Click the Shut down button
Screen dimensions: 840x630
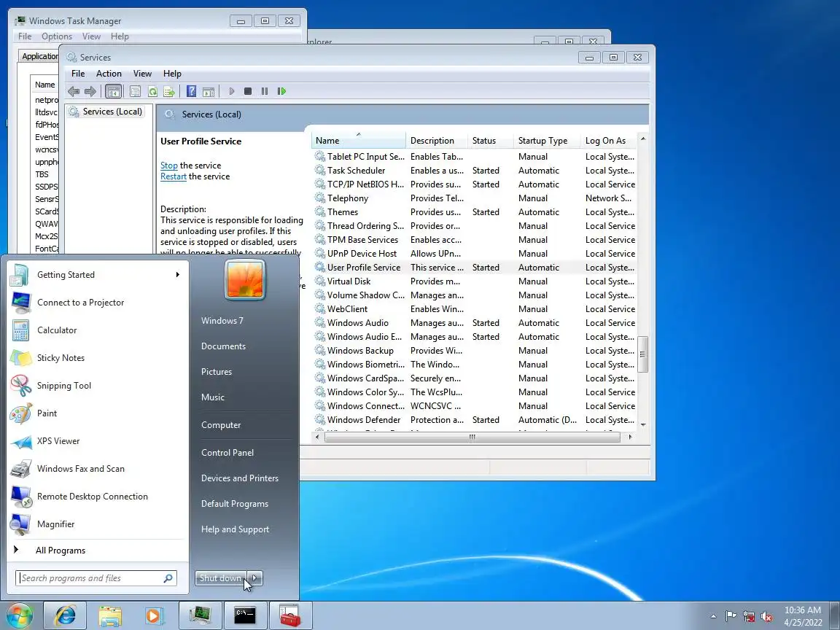[x=221, y=578]
